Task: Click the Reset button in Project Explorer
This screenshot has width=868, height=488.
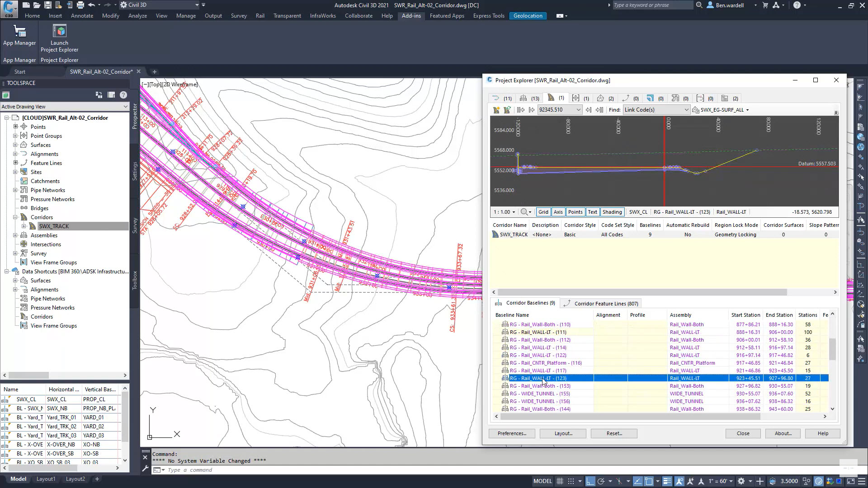Action: tap(614, 433)
